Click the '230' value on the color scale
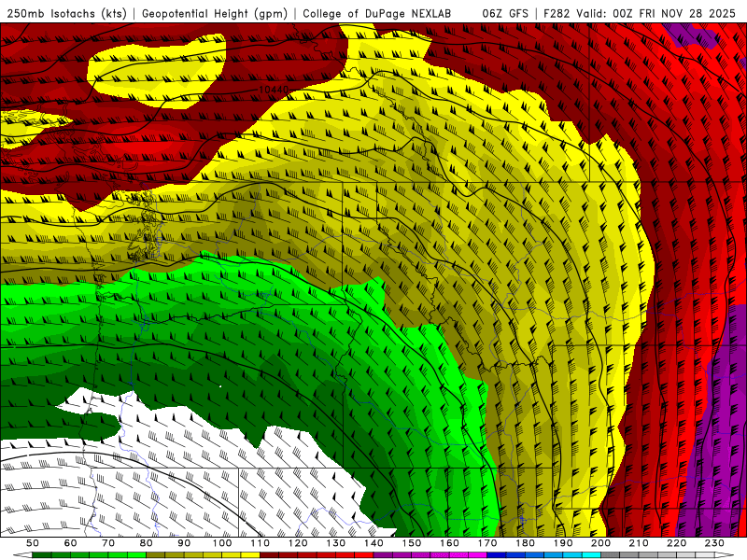Screen dimensions: 747x560 (715, 543)
